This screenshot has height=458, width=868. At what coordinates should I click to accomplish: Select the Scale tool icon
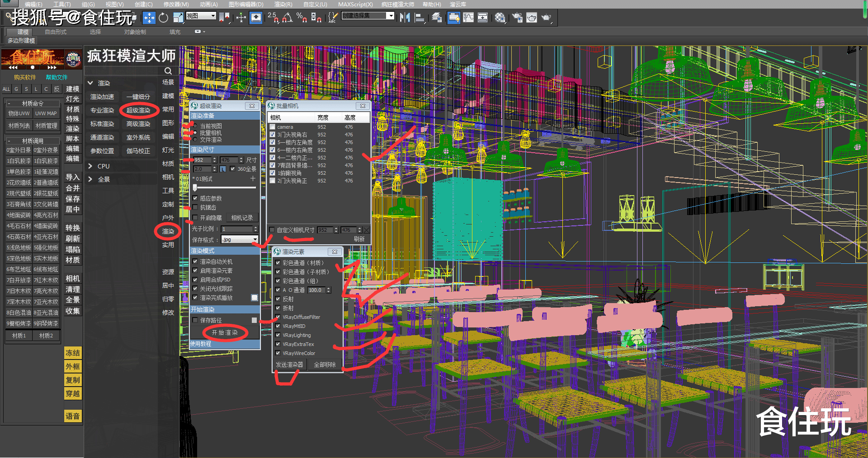178,18
